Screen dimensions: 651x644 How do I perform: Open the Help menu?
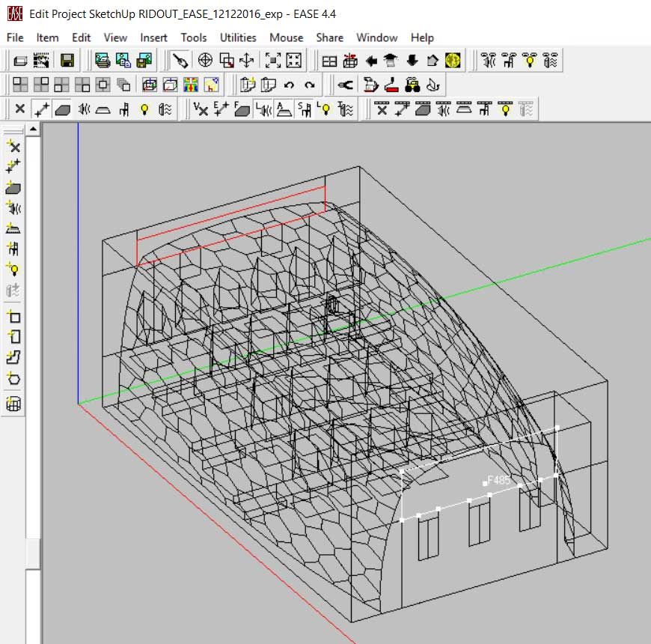pyautogui.click(x=422, y=37)
